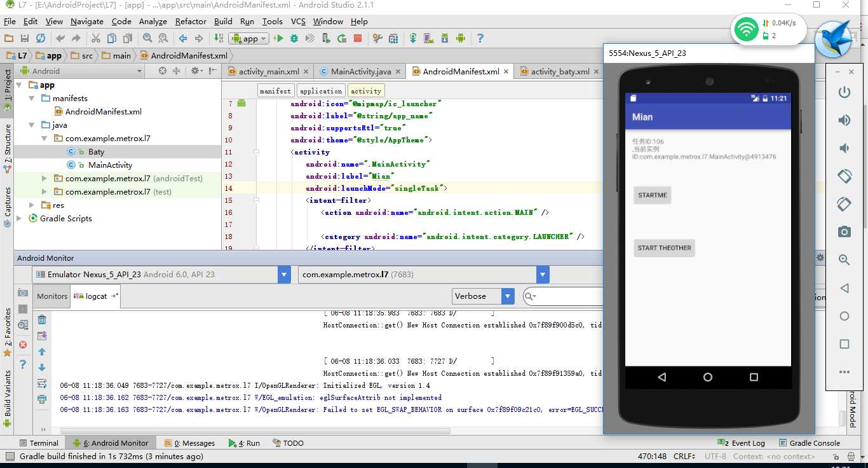Click emulator volume up icon
Viewport: 868px width, 468px height.
[844, 120]
